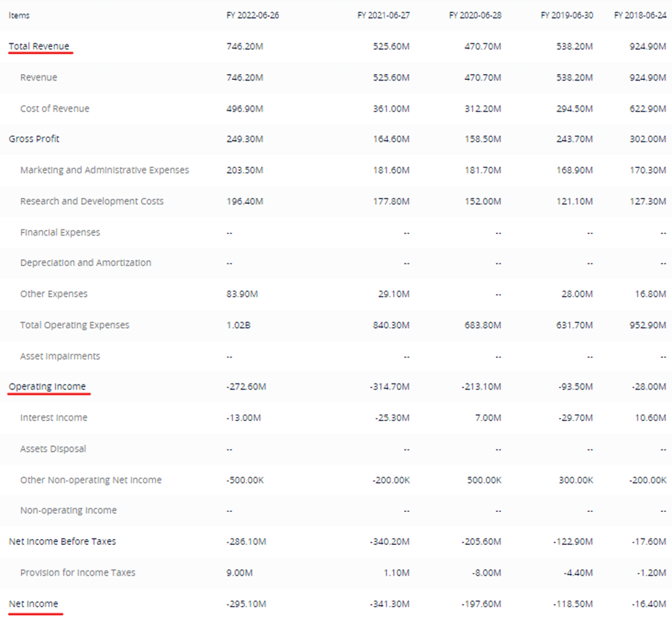
Task: Select the 9.00M income tax provision value
Action: click(x=240, y=573)
